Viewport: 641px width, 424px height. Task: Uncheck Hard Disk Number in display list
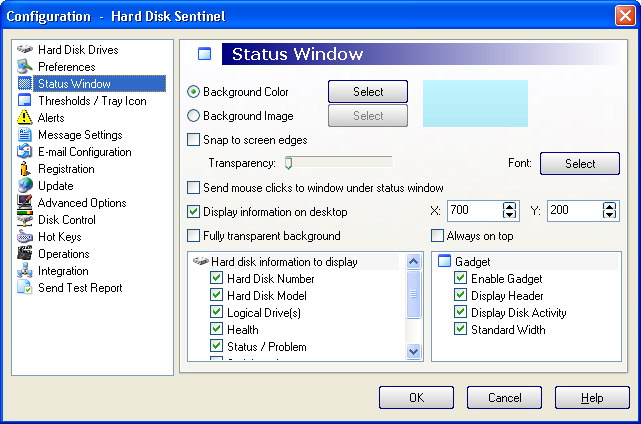(216, 278)
